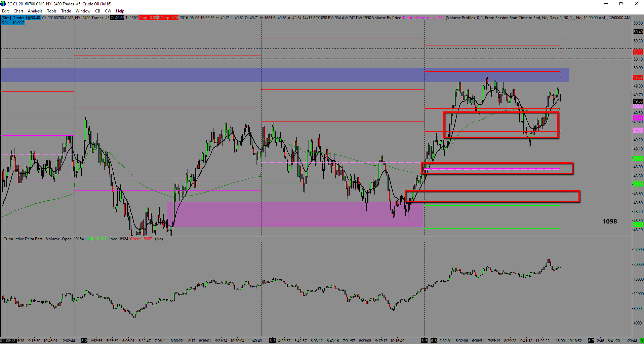Click the red 'DChg: -0.06' header value
The height and width of the screenshot is (344, 644).
coord(168,18)
